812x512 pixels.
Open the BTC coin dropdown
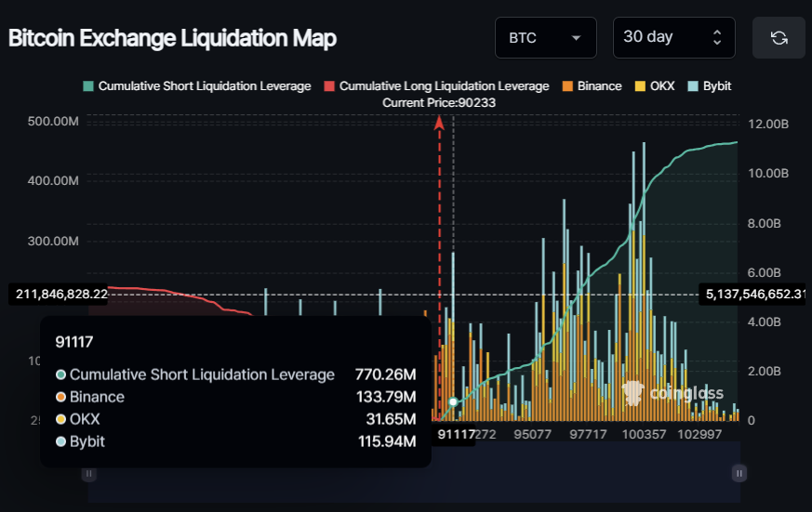(x=545, y=38)
